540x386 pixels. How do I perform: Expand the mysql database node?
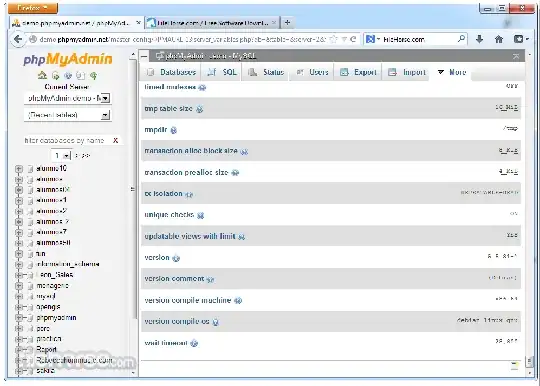tap(19, 296)
